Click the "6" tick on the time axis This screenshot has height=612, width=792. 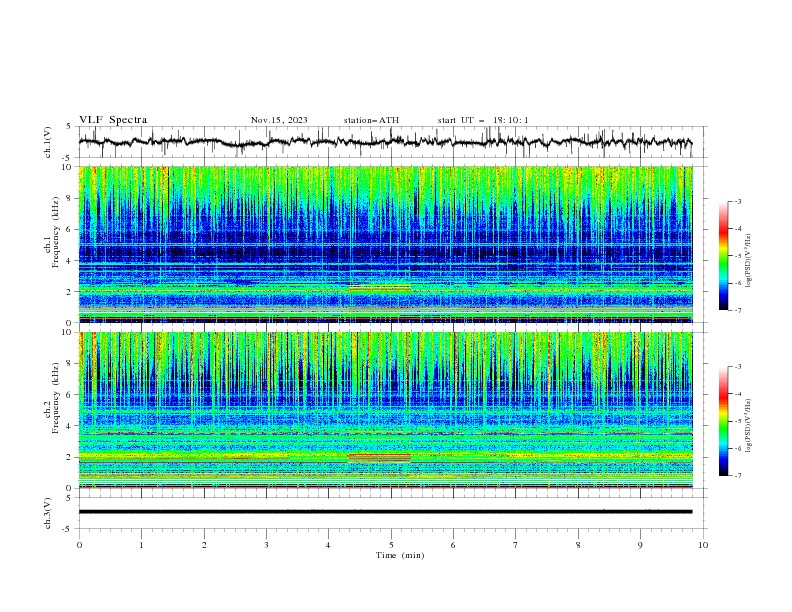pyautogui.click(x=453, y=545)
